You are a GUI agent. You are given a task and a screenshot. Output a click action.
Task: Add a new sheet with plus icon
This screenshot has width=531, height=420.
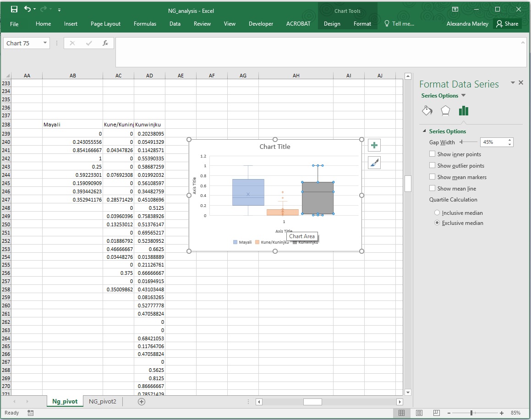142,402
